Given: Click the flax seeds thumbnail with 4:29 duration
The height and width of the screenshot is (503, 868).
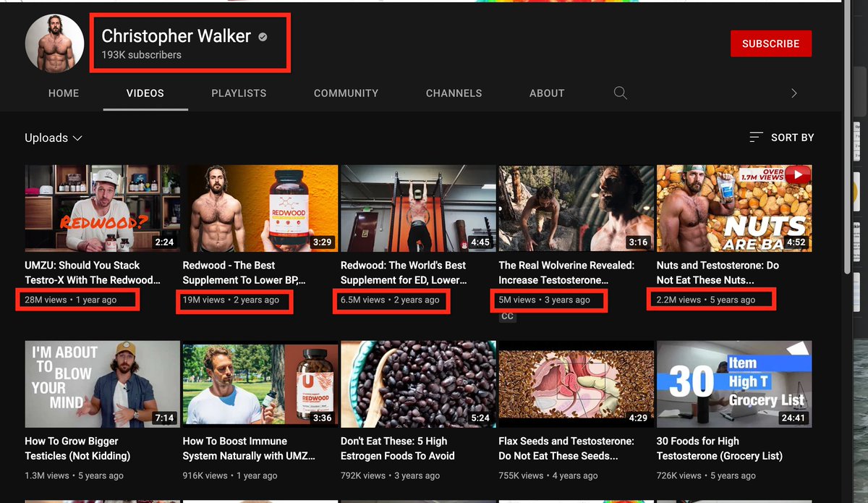Looking at the screenshot, I should point(576,384).
